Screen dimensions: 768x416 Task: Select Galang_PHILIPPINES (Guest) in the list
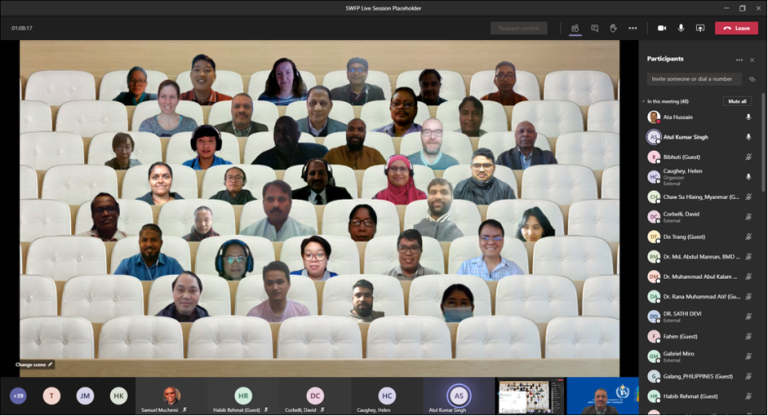[700, 376]
